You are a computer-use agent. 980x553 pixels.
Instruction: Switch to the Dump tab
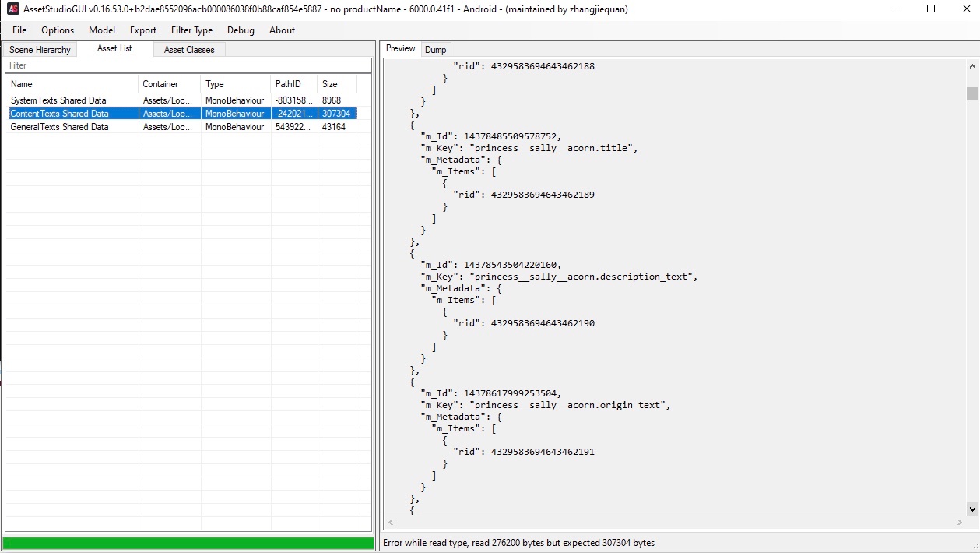pos(435,50)
